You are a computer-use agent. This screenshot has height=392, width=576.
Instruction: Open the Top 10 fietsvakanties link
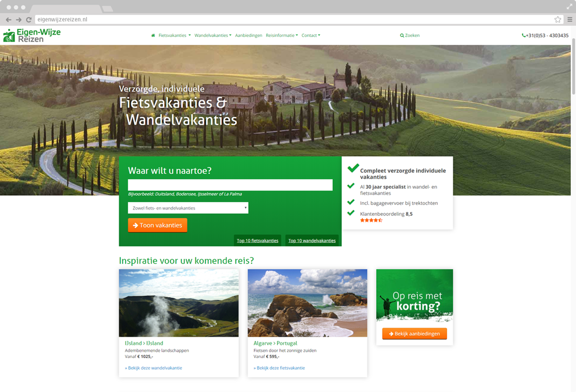(257, 241)
